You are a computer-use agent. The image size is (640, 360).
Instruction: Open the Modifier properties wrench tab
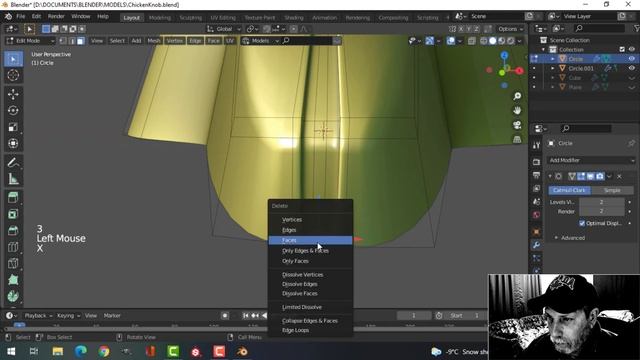tap(536, 245)
